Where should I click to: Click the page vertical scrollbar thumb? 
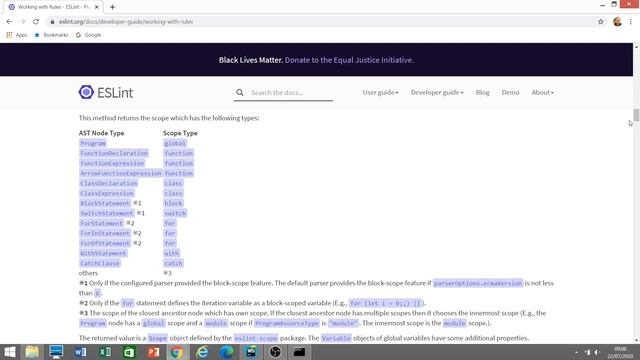pos(636,115)
